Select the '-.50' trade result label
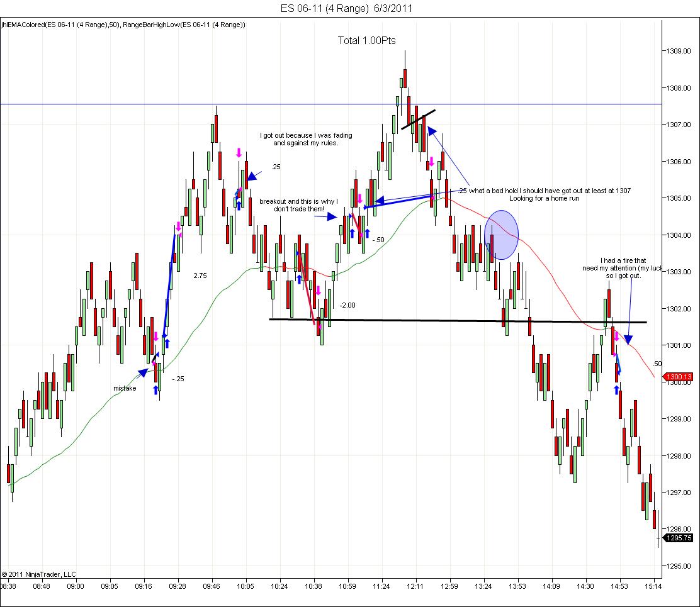 pos(378,240)
